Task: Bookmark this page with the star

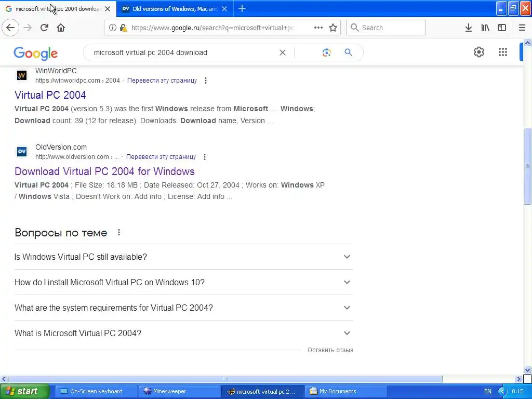Action: 333,28
